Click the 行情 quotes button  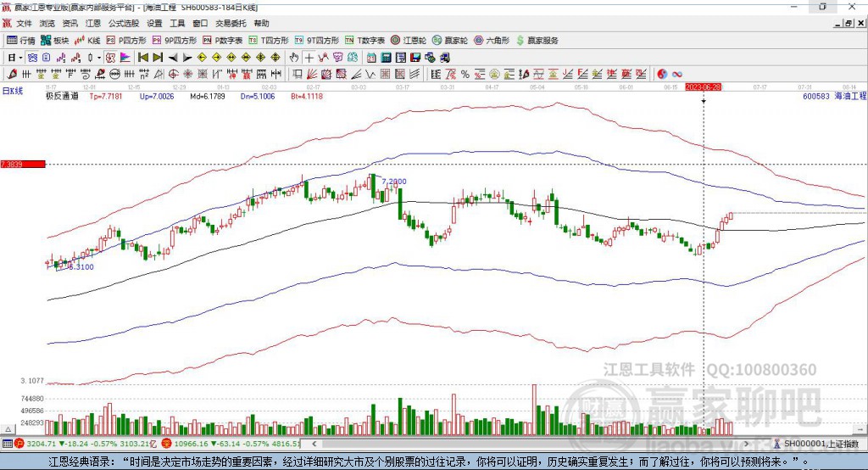(x=21, y=41)
